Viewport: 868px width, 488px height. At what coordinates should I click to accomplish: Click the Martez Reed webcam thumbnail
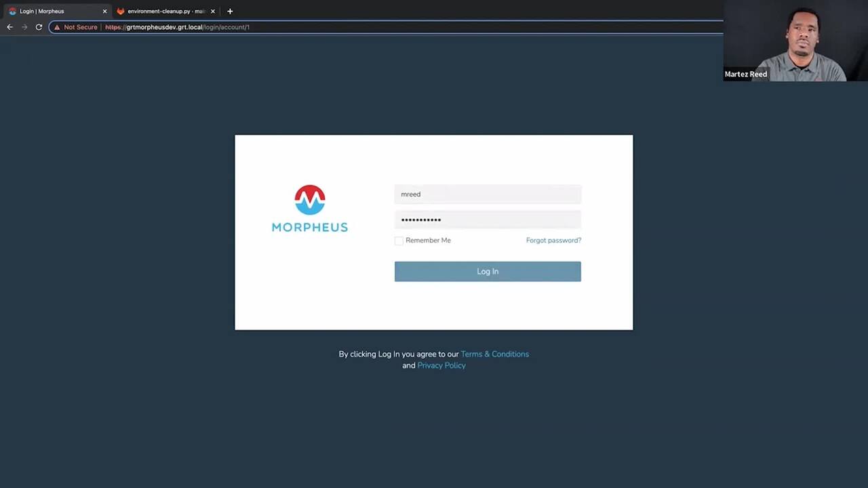pos(795,41)
